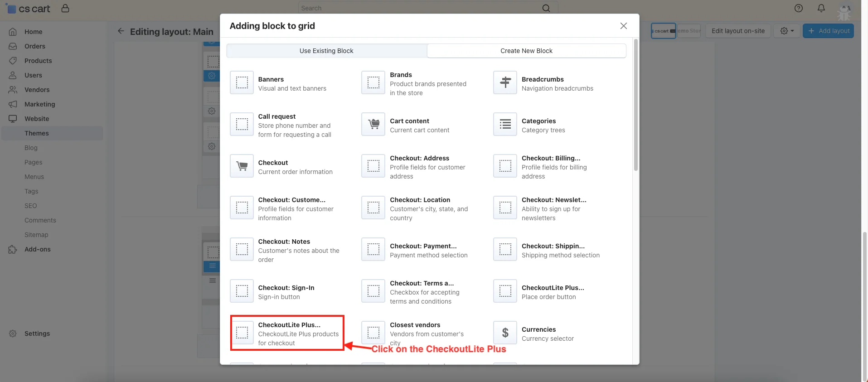
Task: Click the Add layout button
Action: coord(828,31)
